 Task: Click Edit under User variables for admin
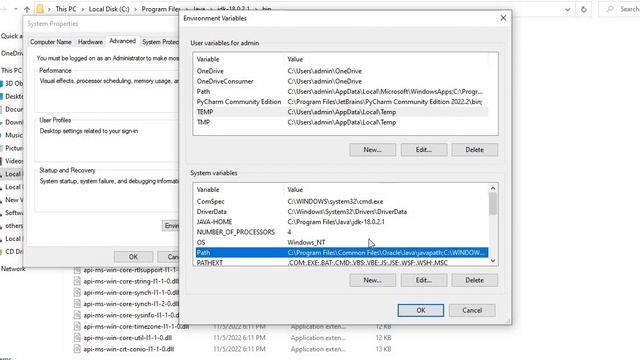pyautogui.click(x=424, y=150)
